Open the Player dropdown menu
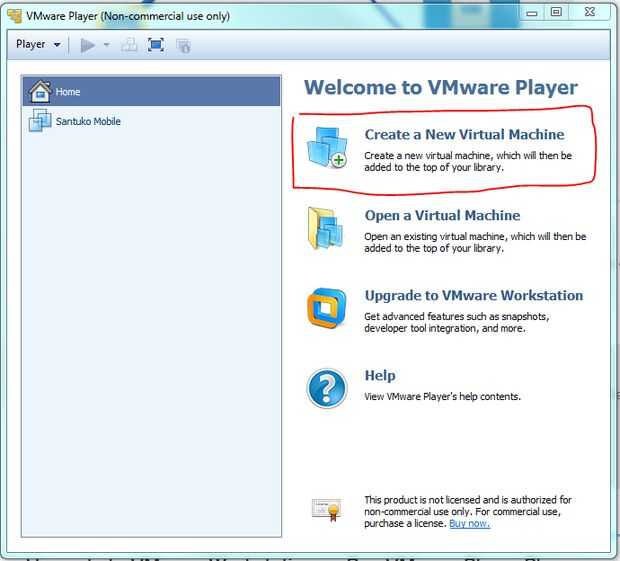The image size is (620, 561). point(38,44)
